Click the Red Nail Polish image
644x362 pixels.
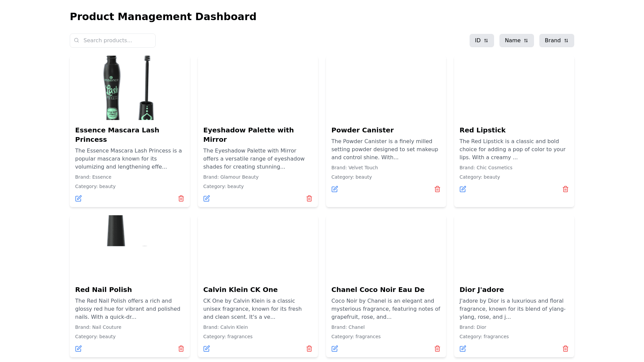pos(116,231)
